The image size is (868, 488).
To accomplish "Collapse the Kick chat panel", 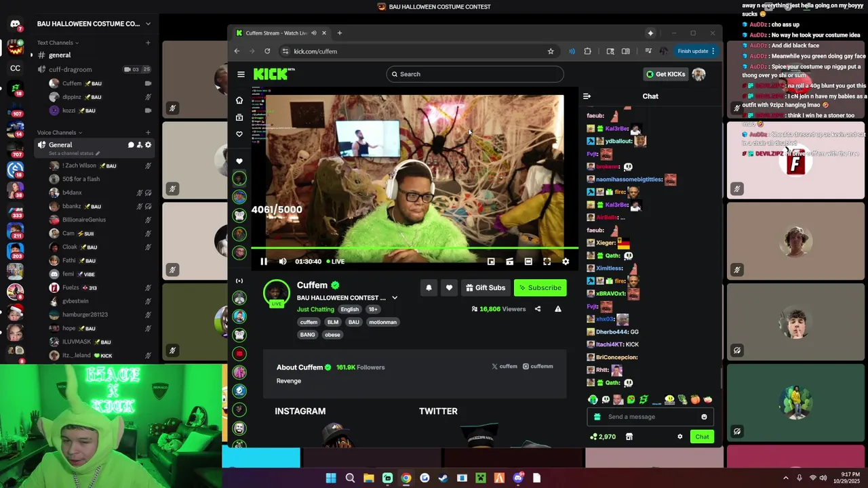I will click(587, 96).
